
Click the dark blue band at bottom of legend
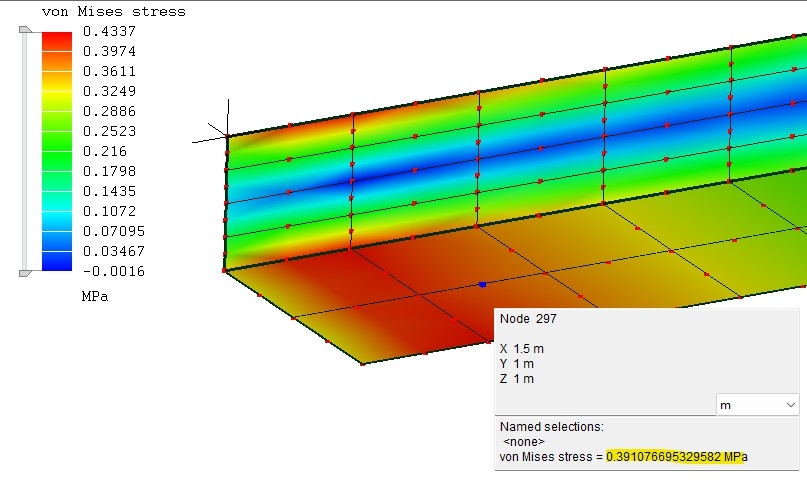pos(56,263)
